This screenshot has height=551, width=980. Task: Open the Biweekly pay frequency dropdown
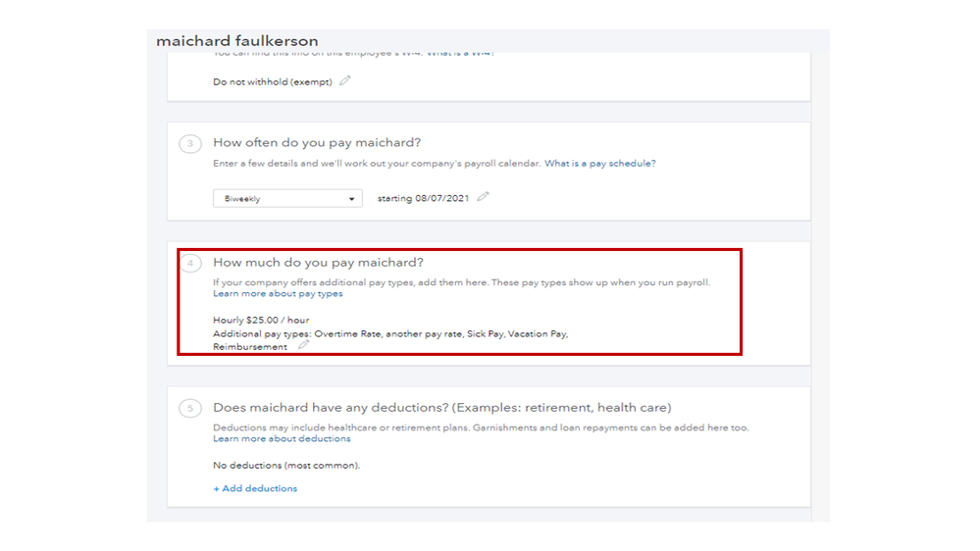click(x=287, y=199)
